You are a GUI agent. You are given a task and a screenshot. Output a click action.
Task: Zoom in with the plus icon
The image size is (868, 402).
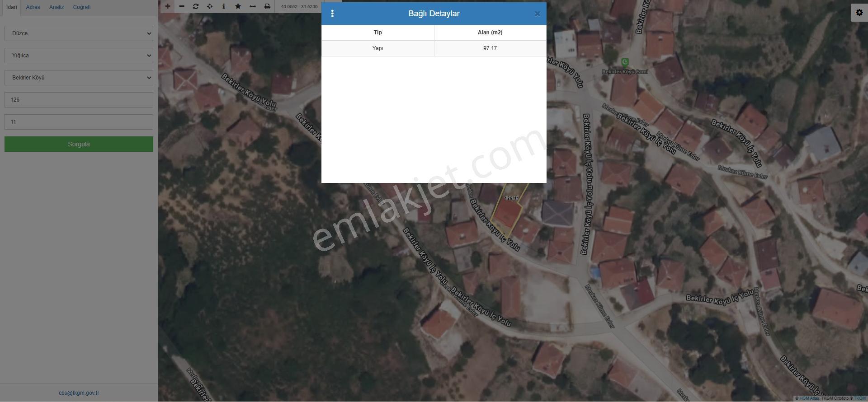[x=167, y=6]
